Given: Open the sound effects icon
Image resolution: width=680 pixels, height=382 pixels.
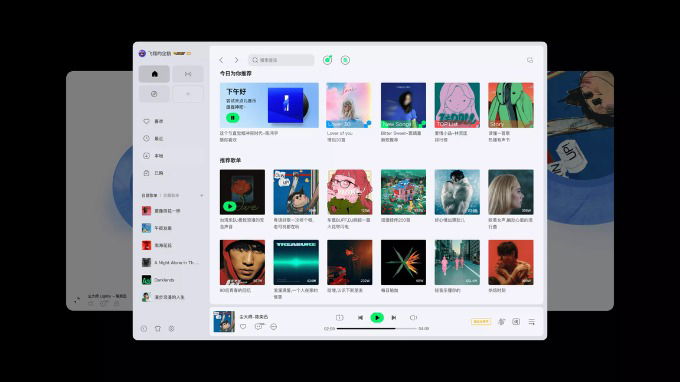Looking at the screenshot, I should tap(502, 322).
